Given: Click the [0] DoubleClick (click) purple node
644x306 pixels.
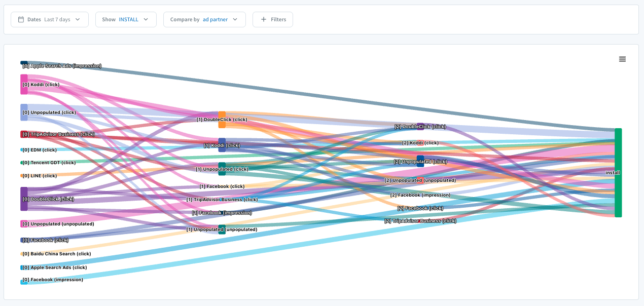Looking at the screenshot, I should point(24,199).
